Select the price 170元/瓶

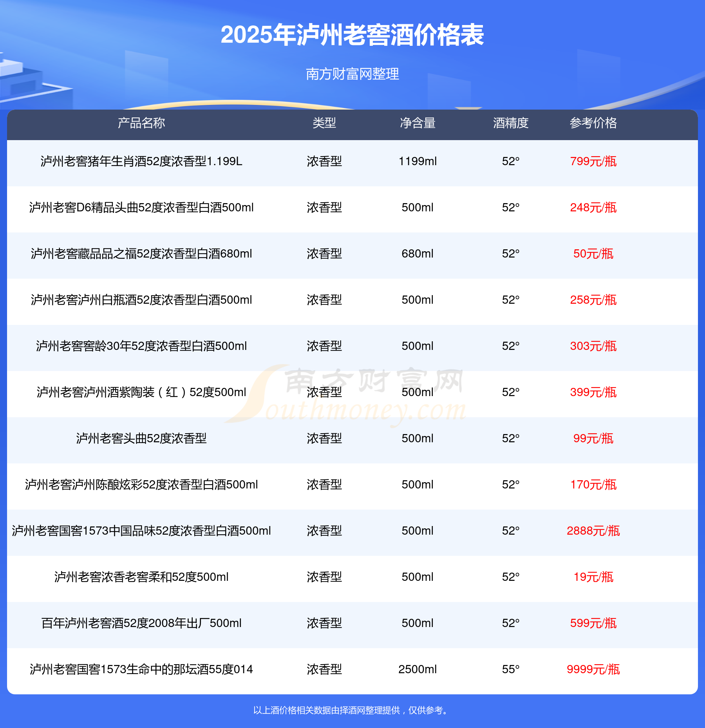(593, 485)
